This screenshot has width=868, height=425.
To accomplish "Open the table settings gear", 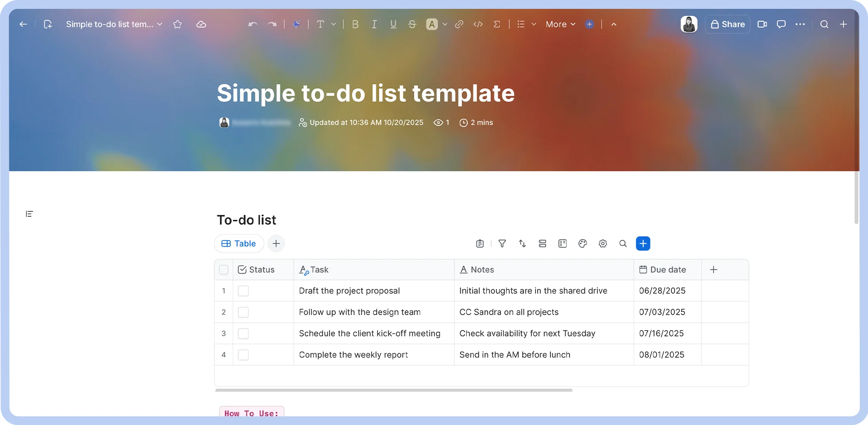I will point(603,243).
